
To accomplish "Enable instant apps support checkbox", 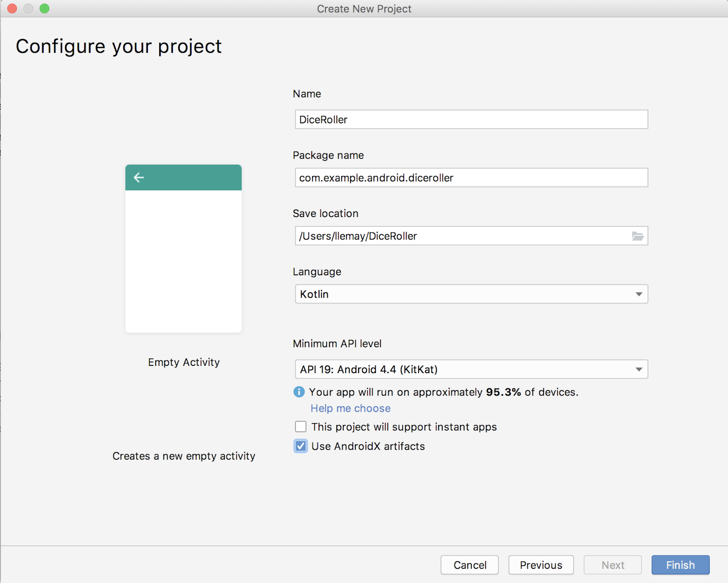I will [x=301, y=427].
